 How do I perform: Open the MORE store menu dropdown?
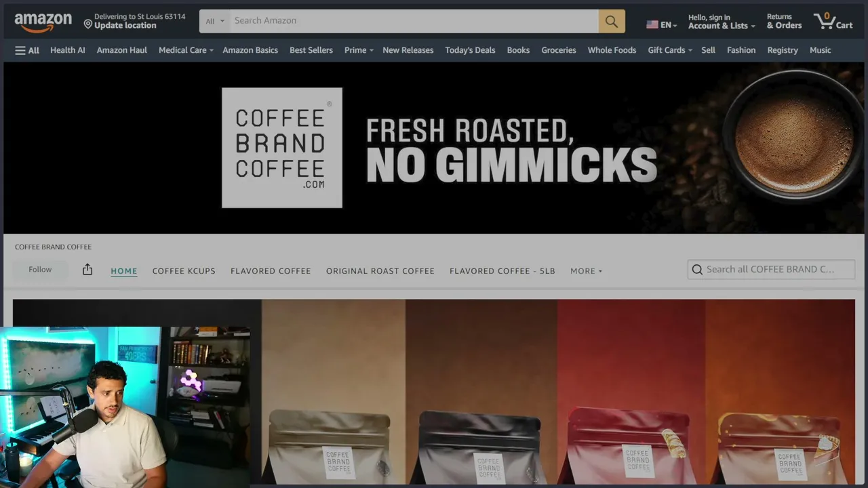586,271
